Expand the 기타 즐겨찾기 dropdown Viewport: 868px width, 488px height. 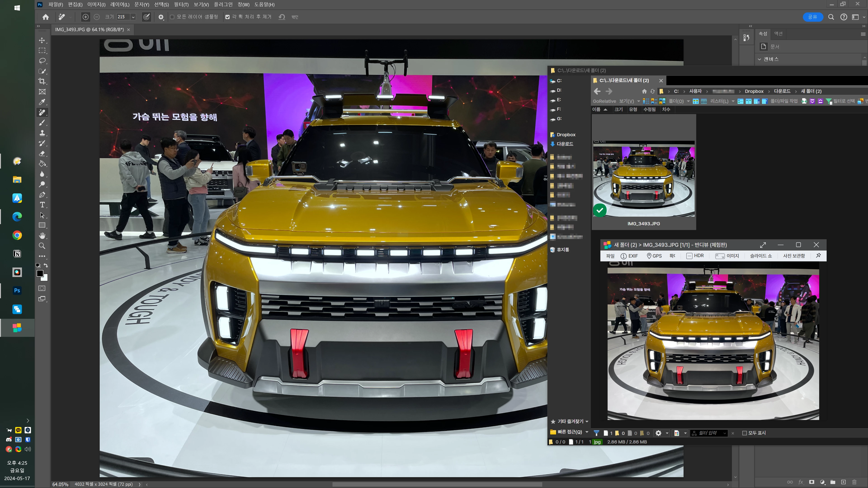[587, 422]
